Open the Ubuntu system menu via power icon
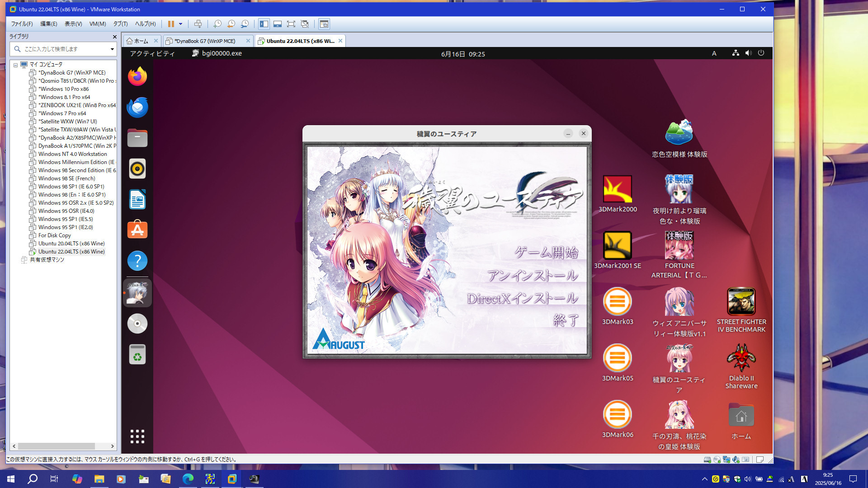 pyautogui.click(x=761, y=53)
